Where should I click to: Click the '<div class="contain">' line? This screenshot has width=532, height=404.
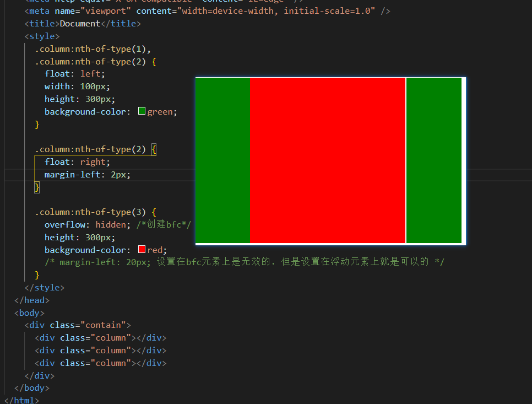tap(77, 325)
